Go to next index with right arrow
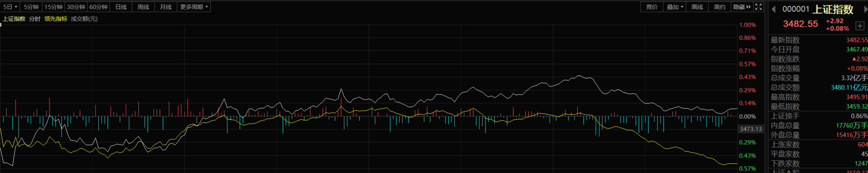This screenshot has height=173, width=868. [866, 9]
